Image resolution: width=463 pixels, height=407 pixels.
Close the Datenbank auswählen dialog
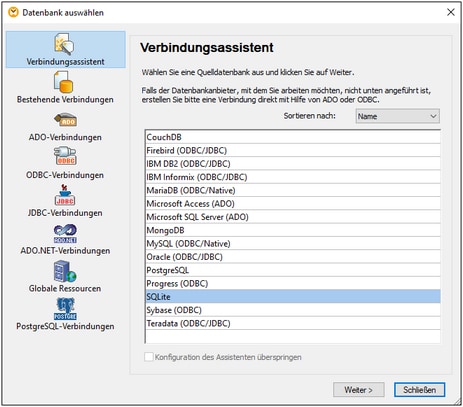tap(451, 12)
